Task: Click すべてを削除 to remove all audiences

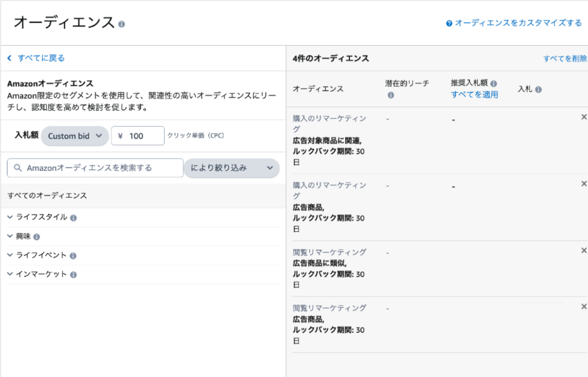Action: coord(565,59)
